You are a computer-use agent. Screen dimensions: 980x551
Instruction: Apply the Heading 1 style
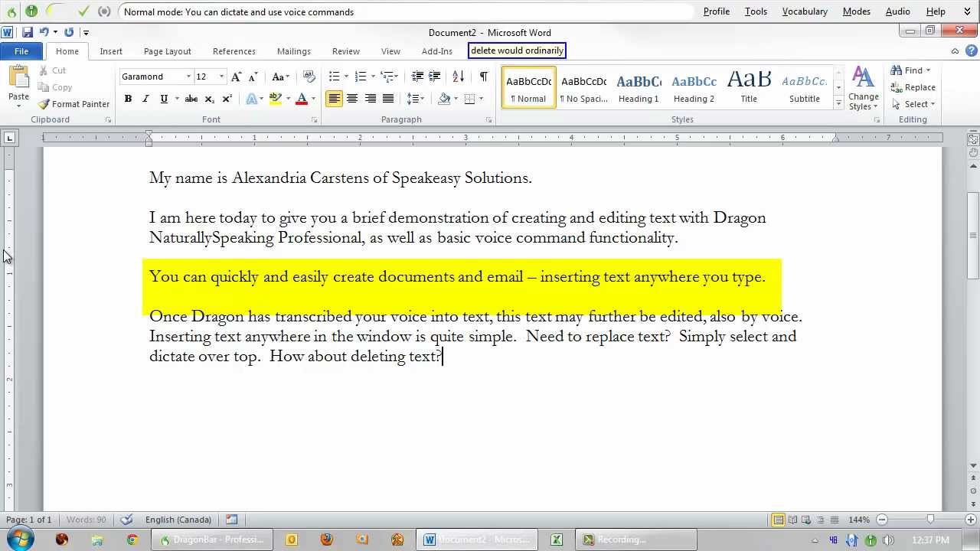pyautogui.click(x=639, y=88)
